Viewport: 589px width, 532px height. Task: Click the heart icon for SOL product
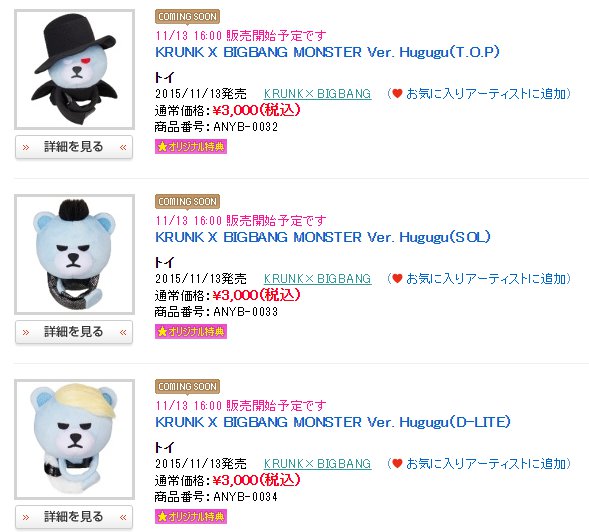click(397, 278)
